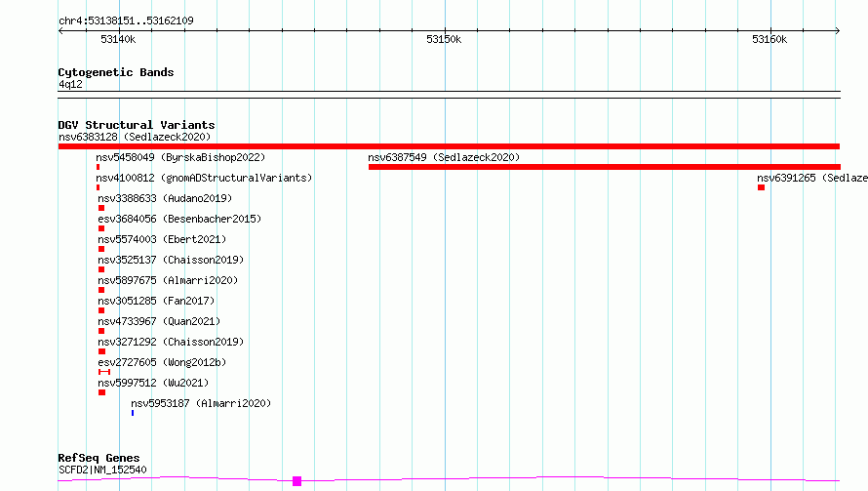Select the nsv6387549 (Sedlazeck2020) label
The width and height of the screenshot is (868, 491).
point(444,157)
